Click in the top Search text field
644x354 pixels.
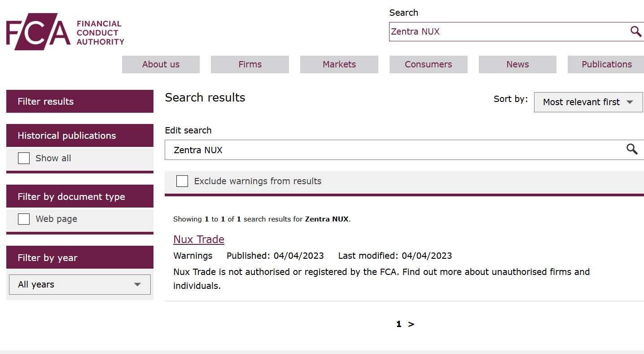pos(507,31)
